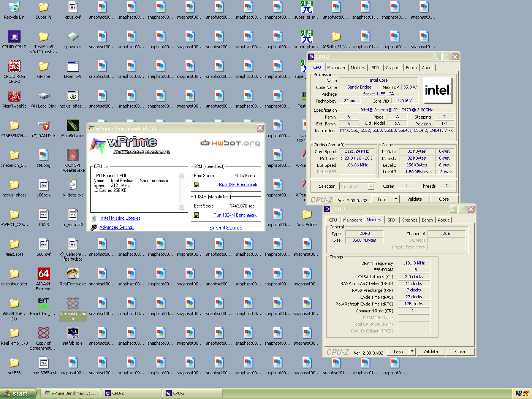The width and height of the screenshot is (532, 399).
Task: Open the Selection Socket #1 dropdown
Action: (356, 186)
